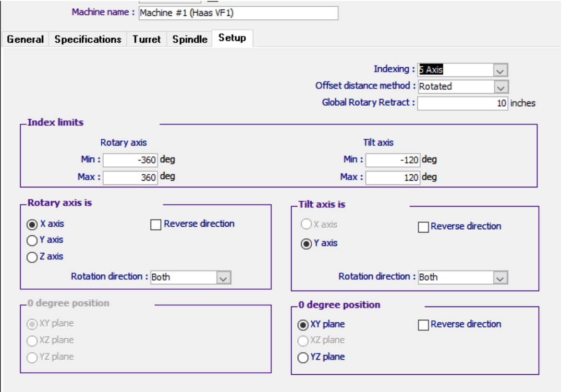This screenshot has height=392, width=562.
Task: Select the Spindle tab
Action: click(190, 40)
